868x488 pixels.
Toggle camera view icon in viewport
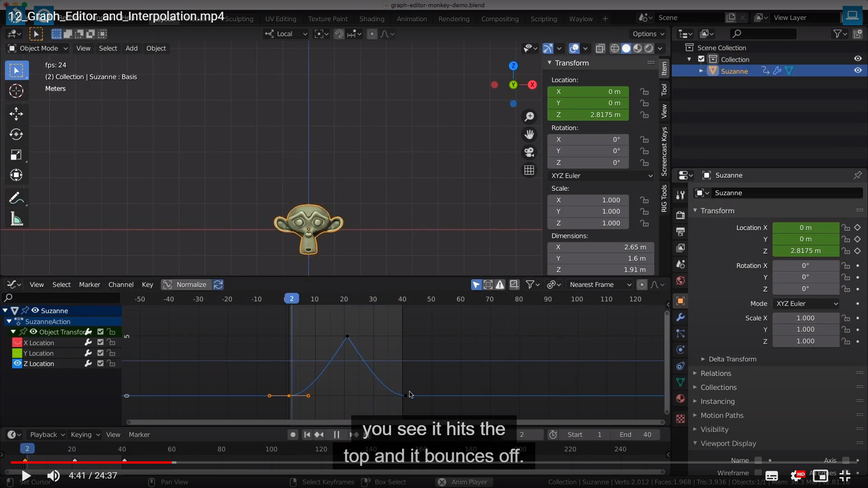pos(529,152)
